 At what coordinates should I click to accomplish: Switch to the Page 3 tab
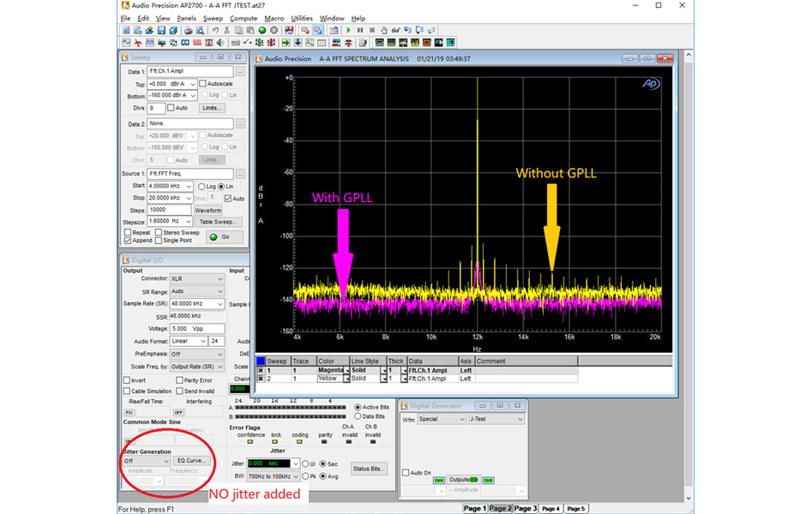pyautogui.click(x=525, y=508)
